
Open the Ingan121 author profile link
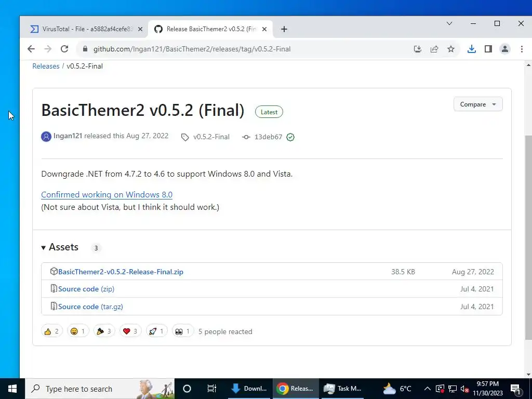pos(68,136)
